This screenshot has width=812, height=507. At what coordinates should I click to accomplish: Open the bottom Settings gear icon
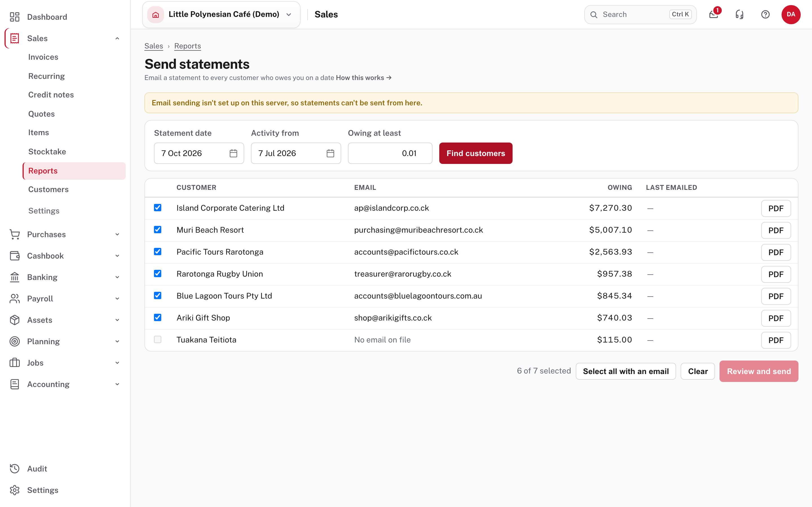(15, 490)
